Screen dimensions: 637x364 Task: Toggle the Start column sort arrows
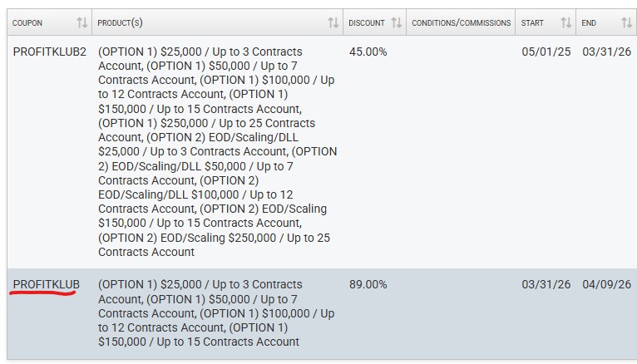(565, 23)
